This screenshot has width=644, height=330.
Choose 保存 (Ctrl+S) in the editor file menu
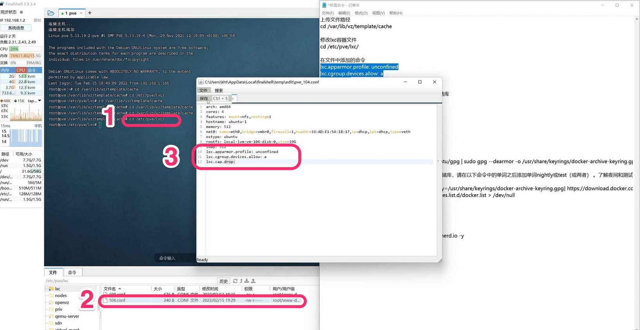[x=214, y=99]
